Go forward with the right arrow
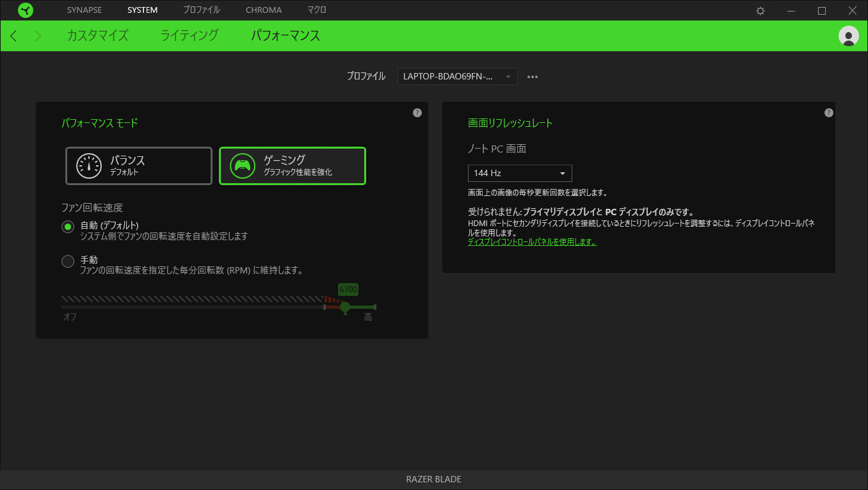This screenshot has width=868, height=490. [38, 36]
